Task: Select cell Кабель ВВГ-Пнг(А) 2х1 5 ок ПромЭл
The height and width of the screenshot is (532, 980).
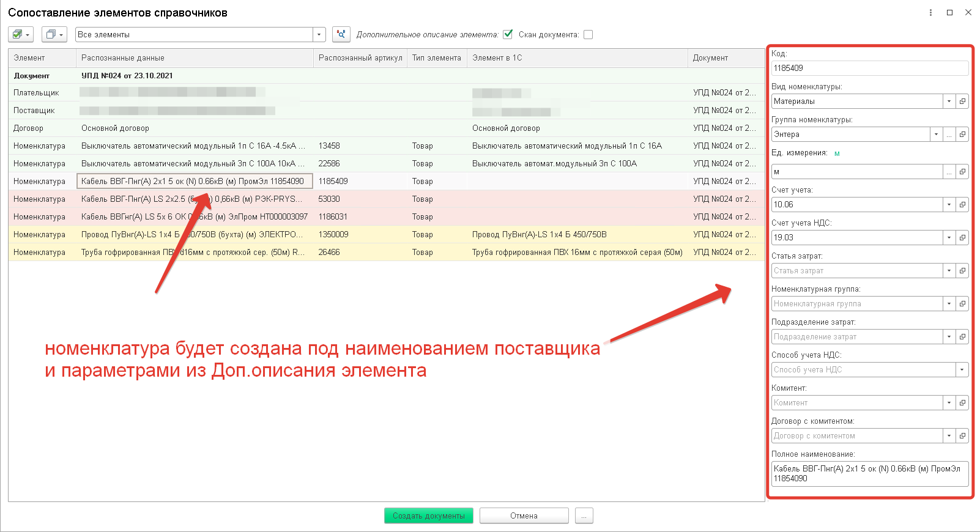Action: (x=195, y=182)
